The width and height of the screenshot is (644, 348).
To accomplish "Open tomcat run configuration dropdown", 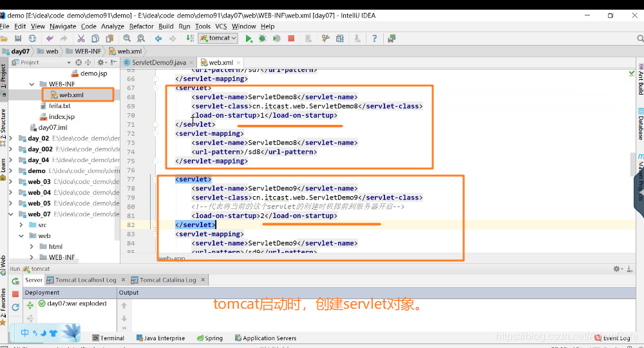I will click(x=218, y=38).
